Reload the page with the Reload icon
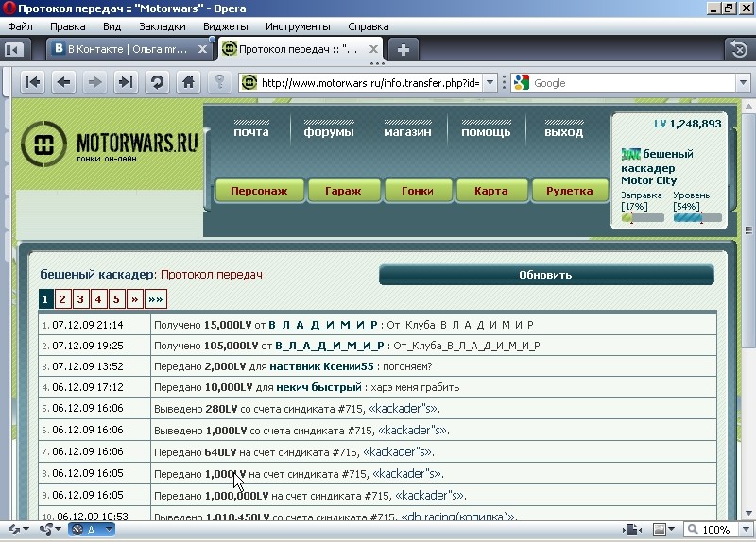 [x=157, y=82]
